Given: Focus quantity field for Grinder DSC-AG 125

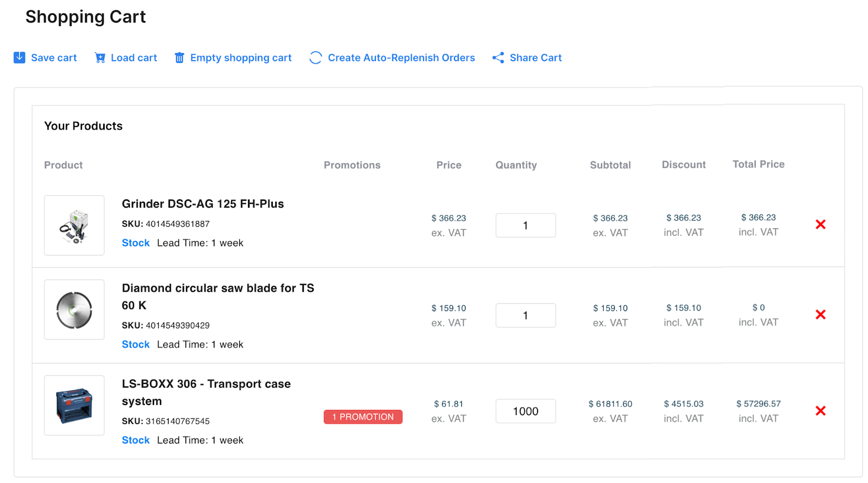Looking at the screenshot, I should [x=526, y=226].
